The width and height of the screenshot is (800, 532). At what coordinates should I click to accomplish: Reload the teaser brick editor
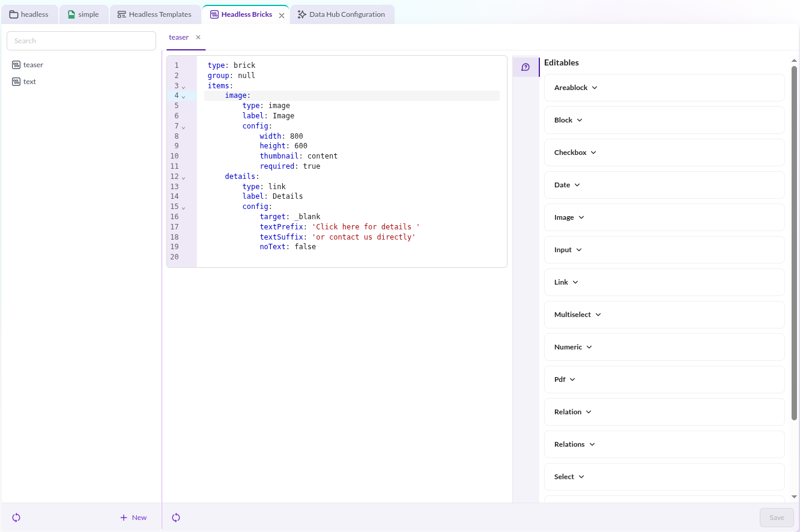(176, 518)
